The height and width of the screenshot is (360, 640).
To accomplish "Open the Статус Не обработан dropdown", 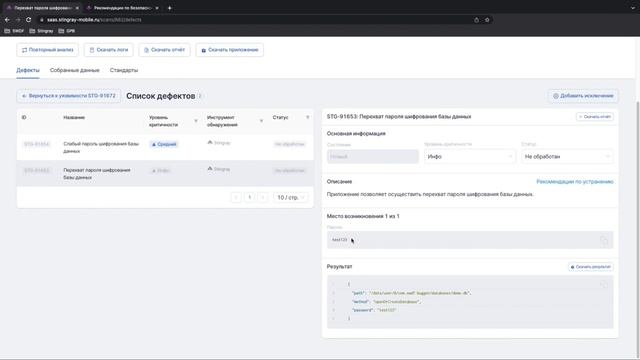I will point(567,157).
